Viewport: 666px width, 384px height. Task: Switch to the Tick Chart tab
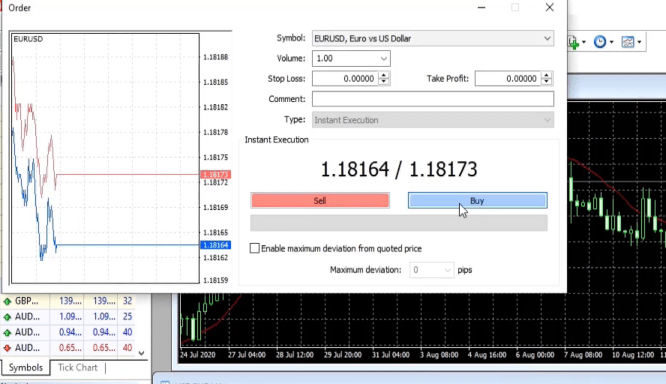(78, 367)
